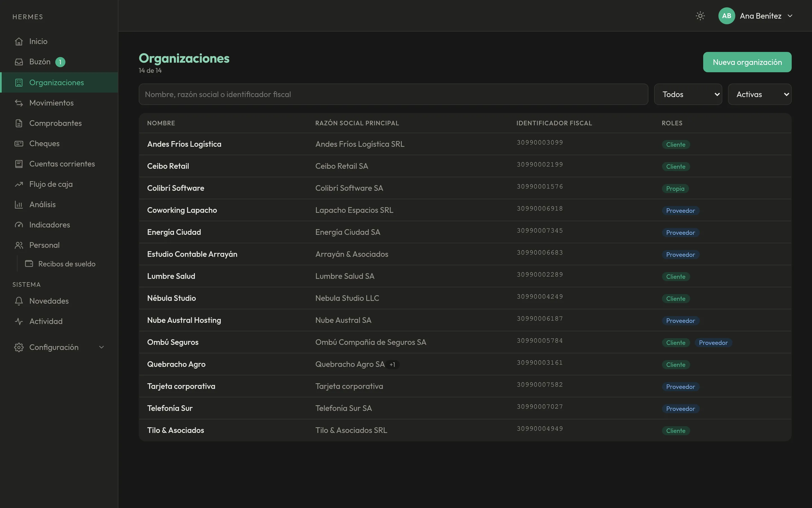
Task: Click the Organizaciones building icon
Action: click(19, 82)
